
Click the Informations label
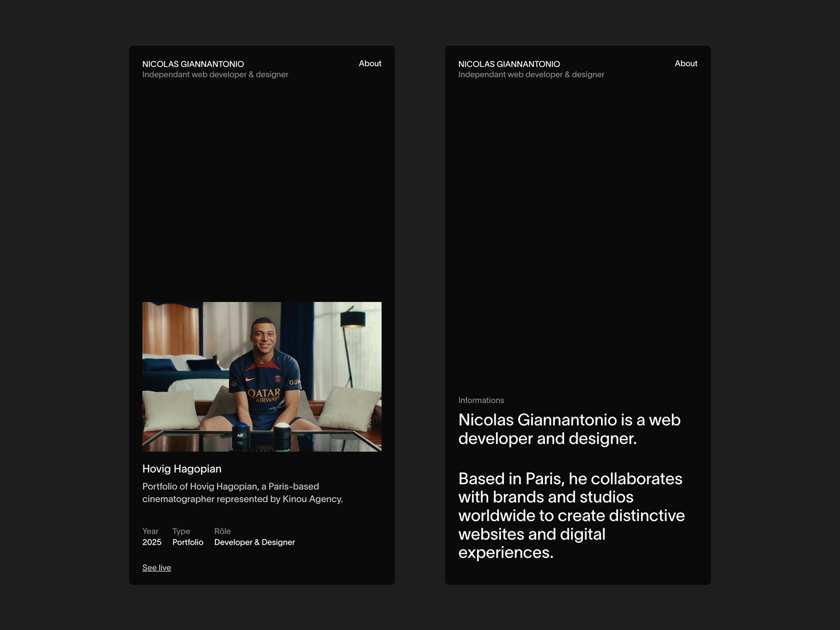pyautogui.click(x=481, y=400)
